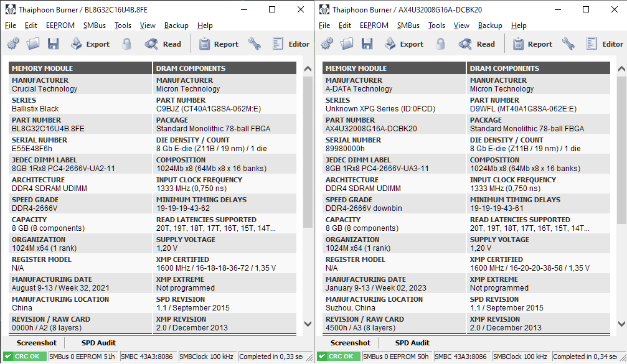This screenshot has width=627, height=364.
Task: Click scrollbar thumb in AX4U32008G16A window
Action: [621, 150]
